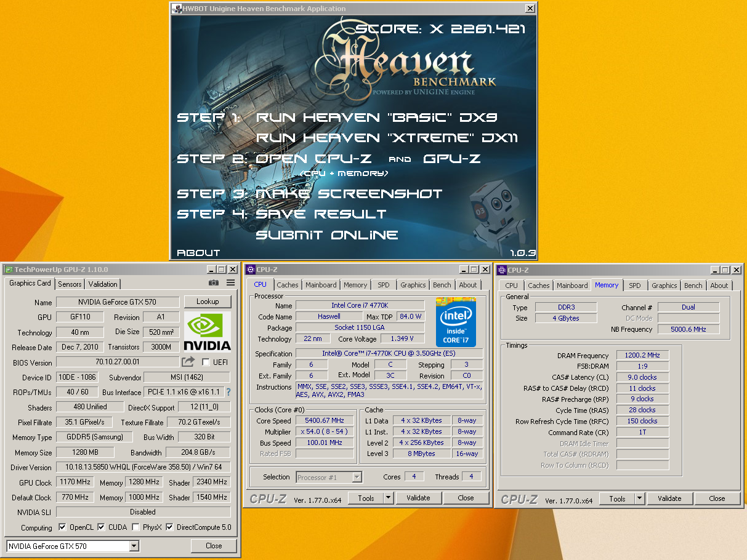Click the GPU Name field NVIDIA GeForce GTX 570
The height and width of the screenshot is (560, 747).
pos(118,302)
